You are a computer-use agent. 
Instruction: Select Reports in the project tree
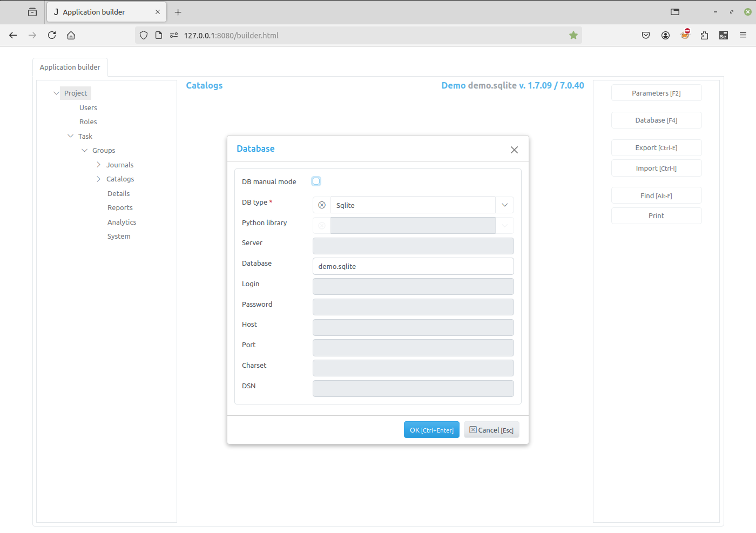coord(120,208)
